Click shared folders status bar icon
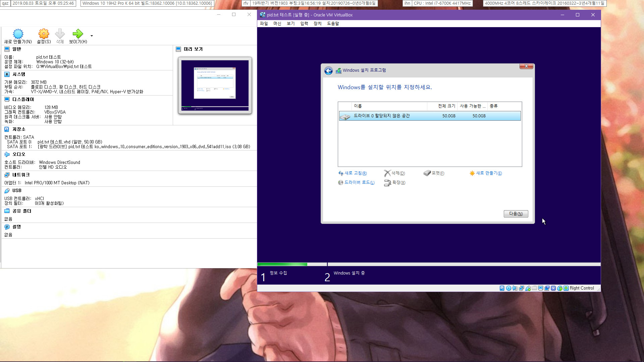The width and height of the screenshot is (644, 362). click(534, 288)
